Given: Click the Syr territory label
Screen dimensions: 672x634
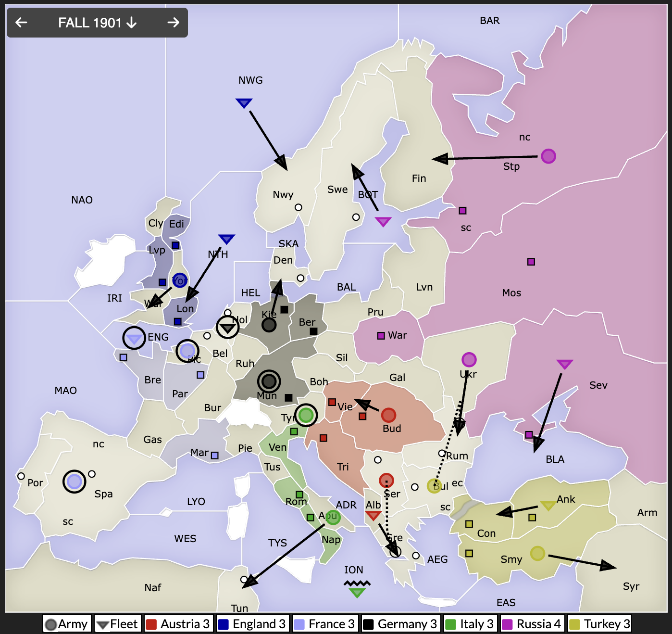Looking at the screenshot, I should (x=631, y=586).
